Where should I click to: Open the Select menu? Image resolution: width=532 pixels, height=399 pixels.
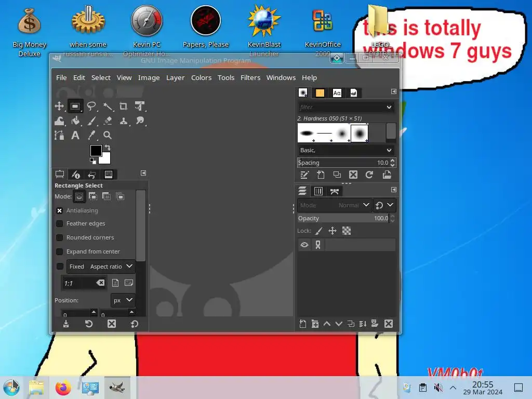[101, 78]
